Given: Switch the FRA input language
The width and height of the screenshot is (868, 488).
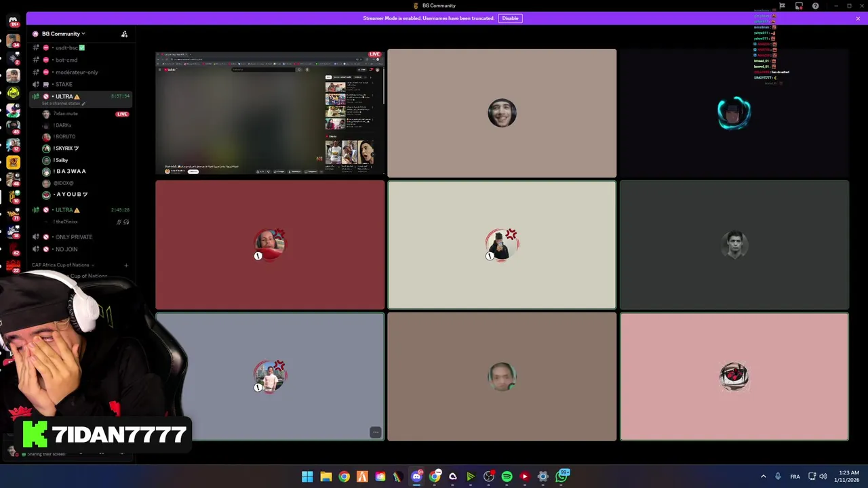Looking at the screenshot, I should pos(795,476).
